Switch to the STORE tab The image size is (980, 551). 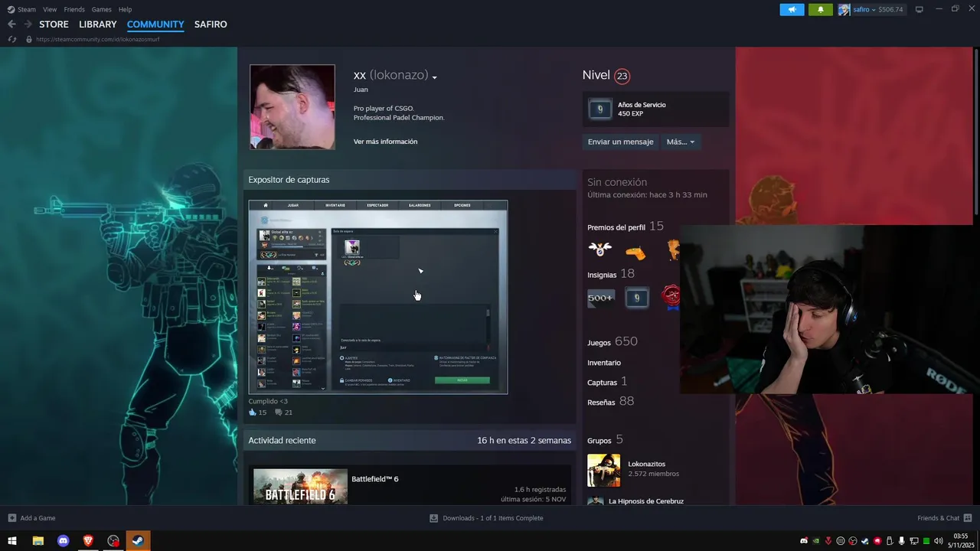click(54, 24)
